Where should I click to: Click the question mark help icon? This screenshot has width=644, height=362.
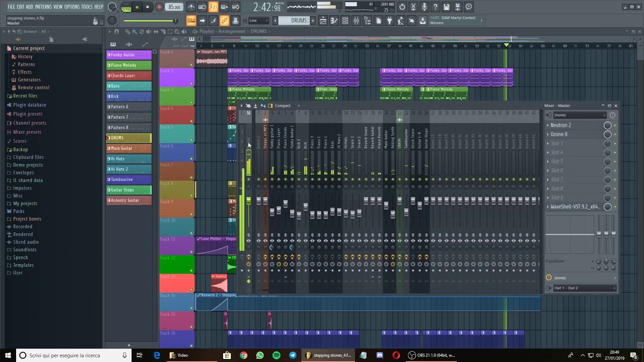[435, 7]
